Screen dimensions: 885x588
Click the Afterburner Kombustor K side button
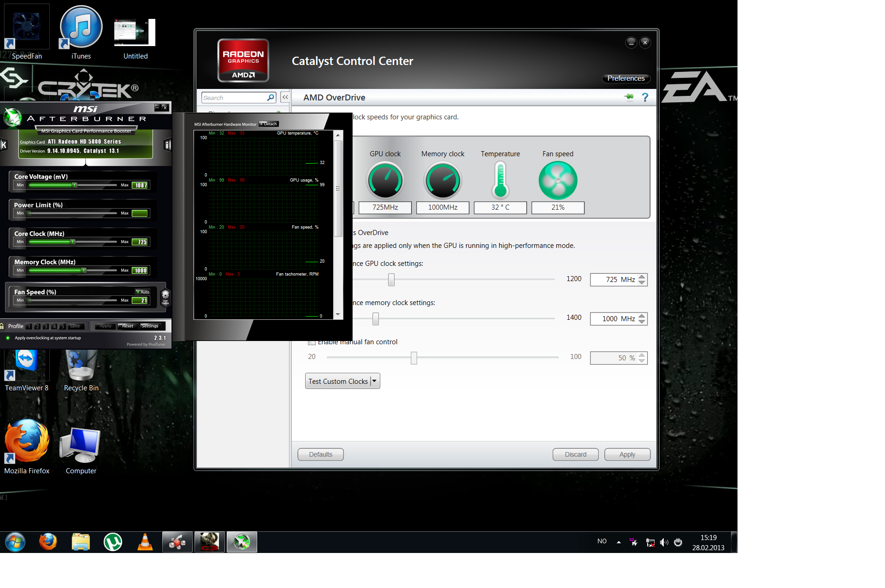4,145
